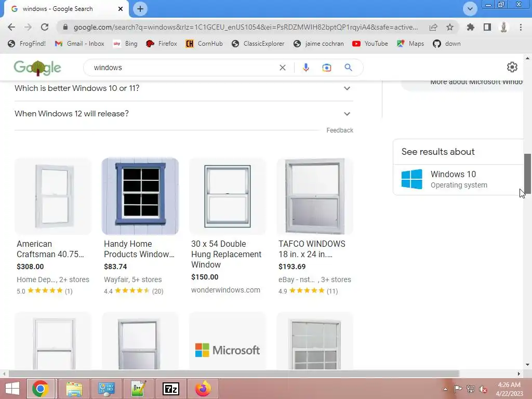Open the Bing bookmark
Image resolution: width=532 pixels, height=399 pixels.
point(126,44)
